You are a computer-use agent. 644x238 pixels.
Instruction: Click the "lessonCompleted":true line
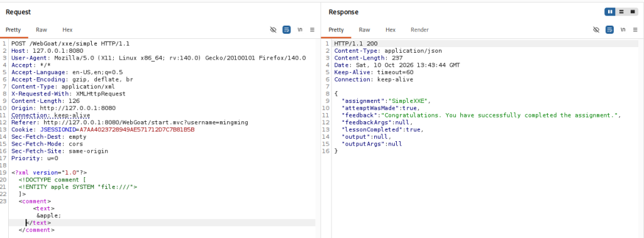[x=382, y=129]
